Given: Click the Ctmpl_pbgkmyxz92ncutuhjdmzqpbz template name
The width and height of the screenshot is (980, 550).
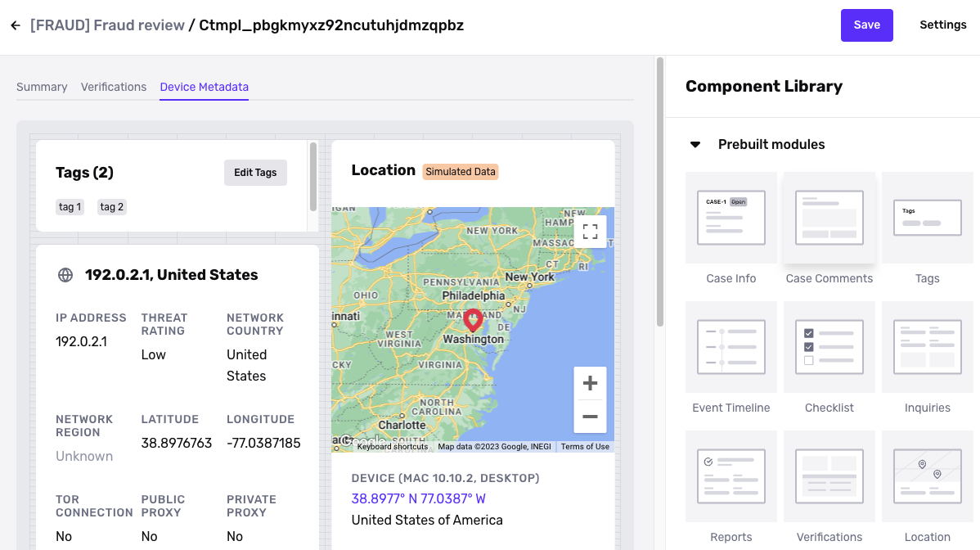Looking at the screenshot, I should pos(331,25).
